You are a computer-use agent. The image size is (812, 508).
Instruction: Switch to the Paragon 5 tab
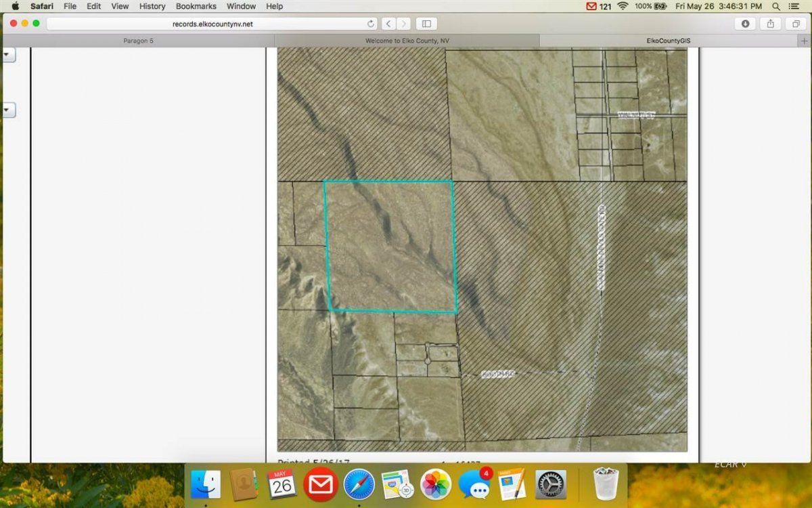[x=138, y=40]
